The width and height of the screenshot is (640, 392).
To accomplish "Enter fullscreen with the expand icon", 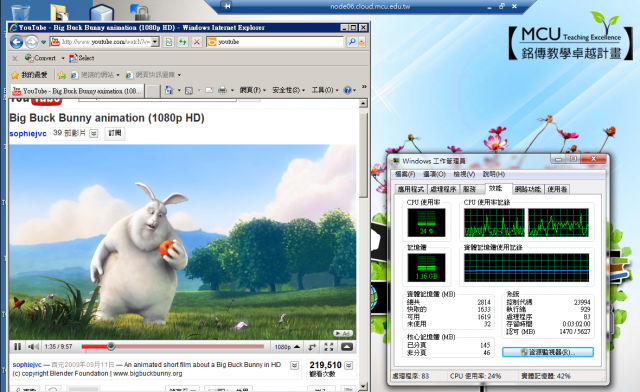I will click(x=329, y=347).
